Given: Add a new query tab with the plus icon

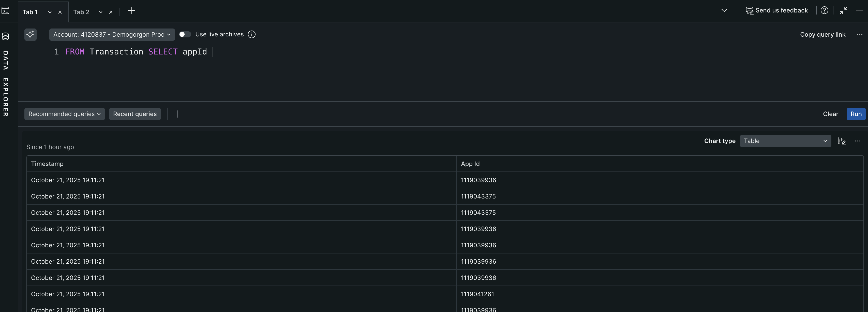Looking at the screenshot, I should (x=131, y=11).
